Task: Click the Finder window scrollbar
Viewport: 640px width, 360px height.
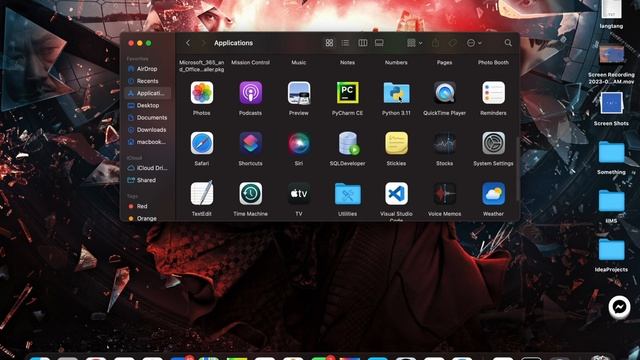Action: 517,168
